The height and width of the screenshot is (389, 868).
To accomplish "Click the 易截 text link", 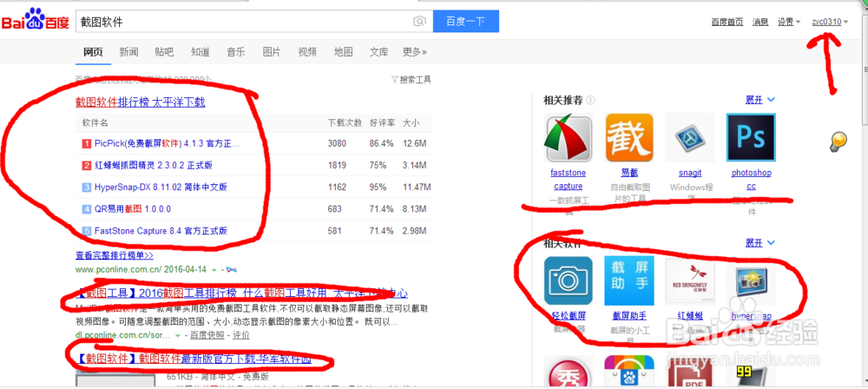I will click(629, 173).
